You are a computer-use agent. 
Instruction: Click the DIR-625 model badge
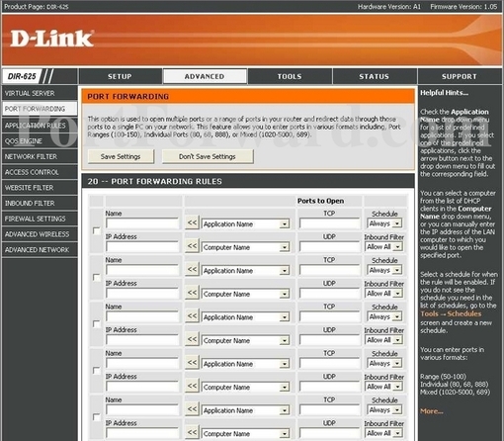click(22, 76)
